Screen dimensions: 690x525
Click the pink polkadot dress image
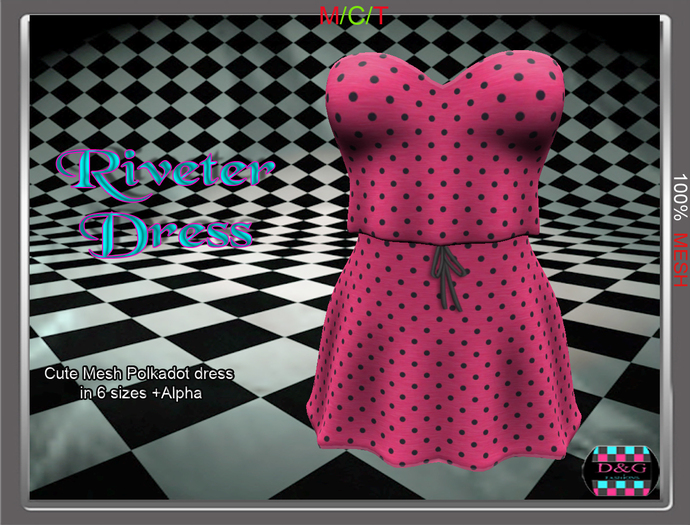point(444,260)
